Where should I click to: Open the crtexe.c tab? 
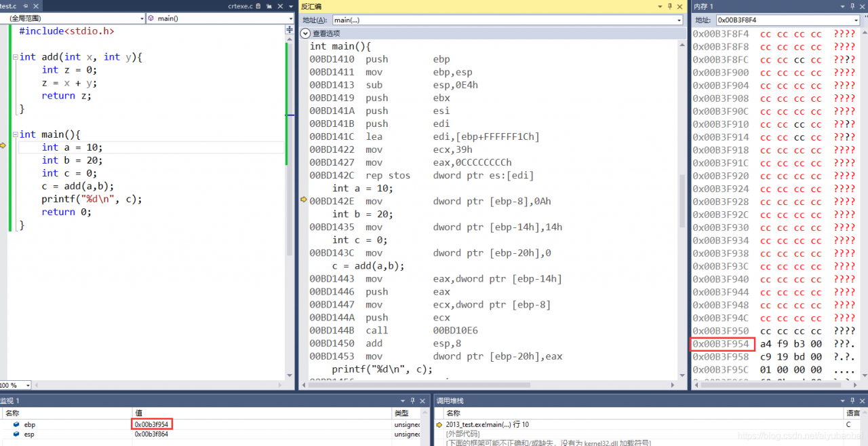tap(240, 6)
